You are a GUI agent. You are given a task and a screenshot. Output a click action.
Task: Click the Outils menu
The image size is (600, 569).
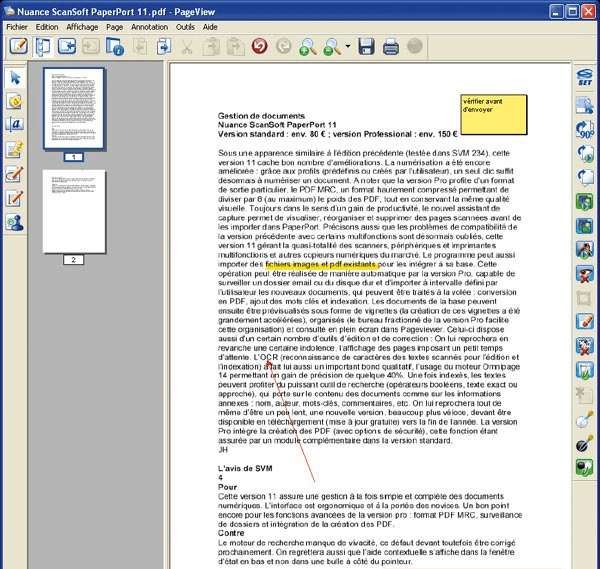tap(185, 27)
